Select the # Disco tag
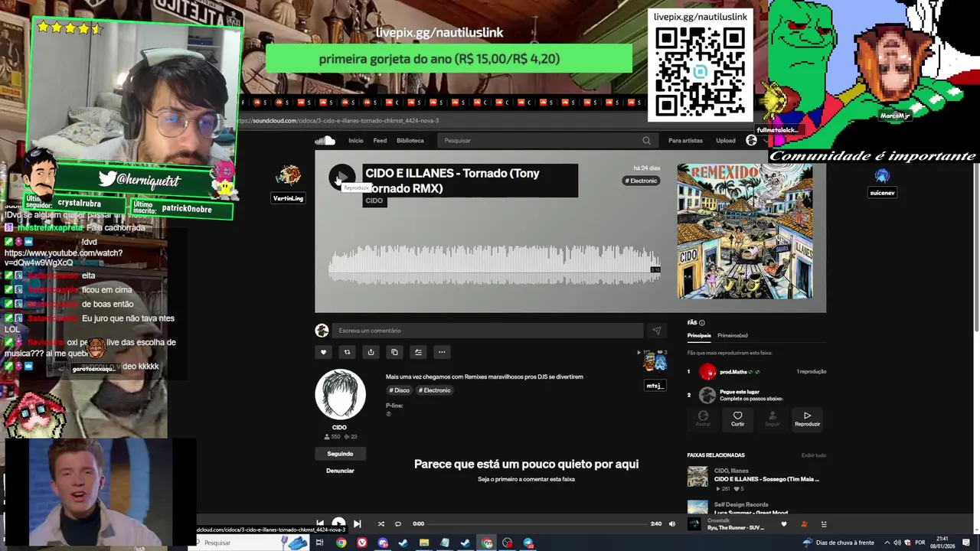 399,390
